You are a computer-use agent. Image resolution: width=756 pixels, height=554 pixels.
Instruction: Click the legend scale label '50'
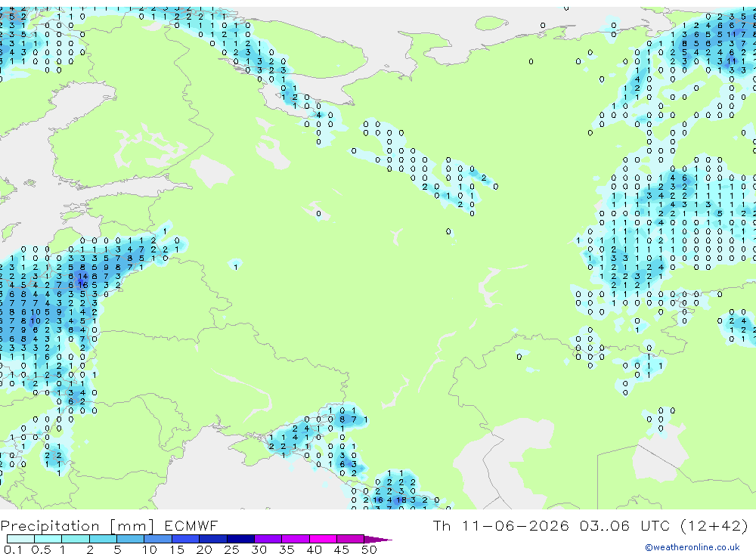pyautogui.click(x=369, y=549)
